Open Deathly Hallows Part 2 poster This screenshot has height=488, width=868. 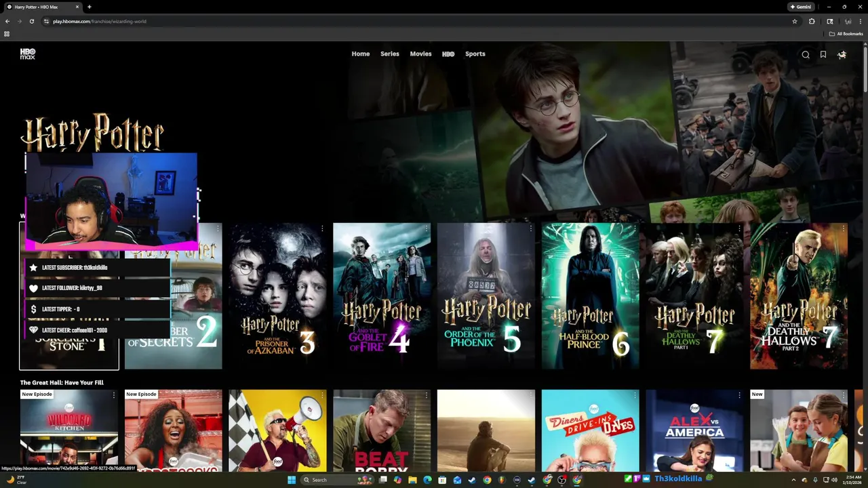(x=799, y=296)
